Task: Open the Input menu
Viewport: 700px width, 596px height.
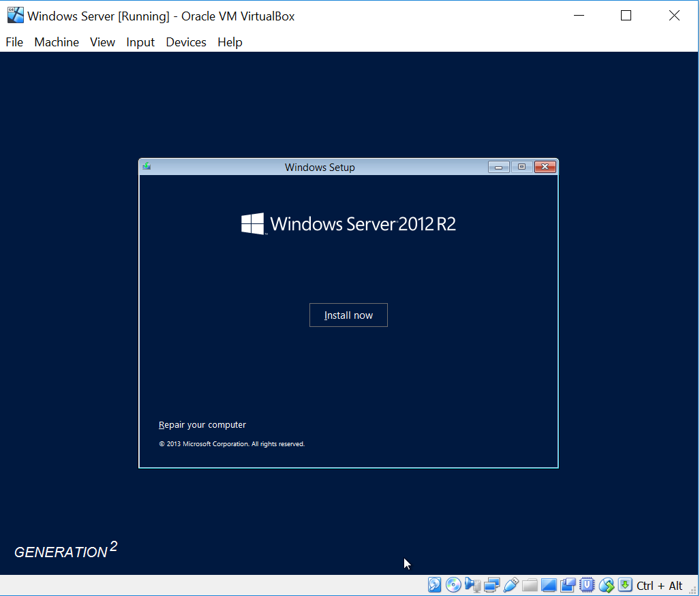Action: (140, 42)
